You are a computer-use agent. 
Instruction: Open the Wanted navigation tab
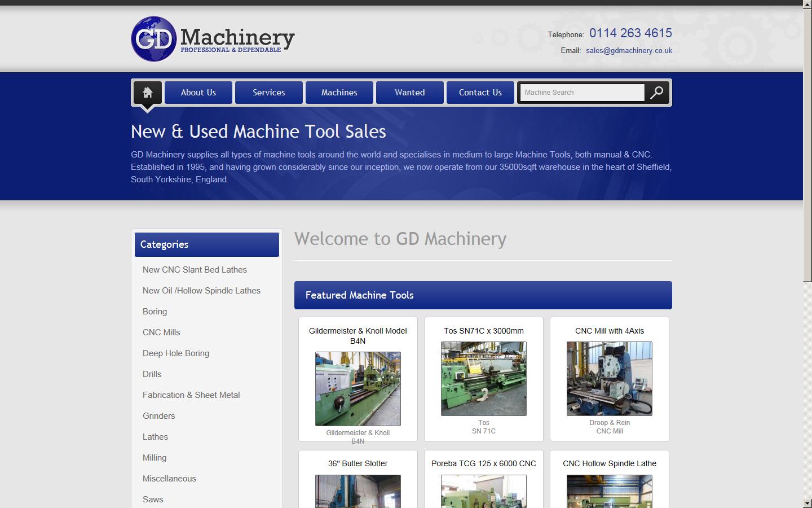tap(410, 93)
